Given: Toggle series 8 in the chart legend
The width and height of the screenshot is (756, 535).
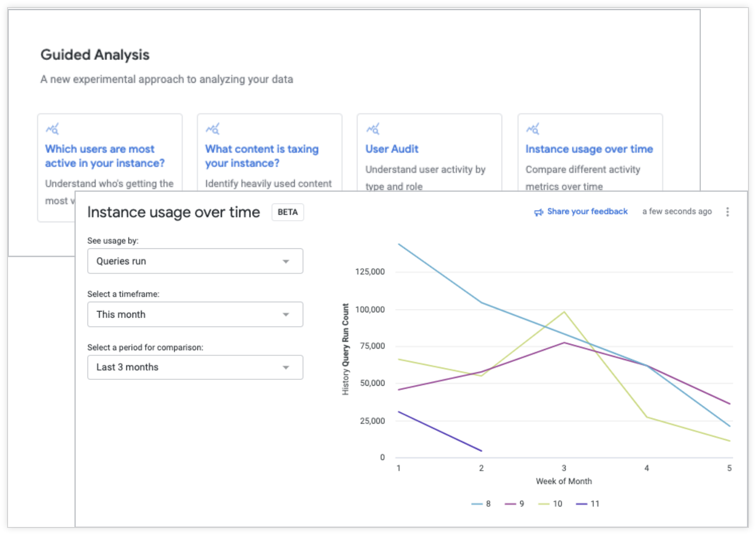Looking at the screenshot, I should [x=482, y=504].
